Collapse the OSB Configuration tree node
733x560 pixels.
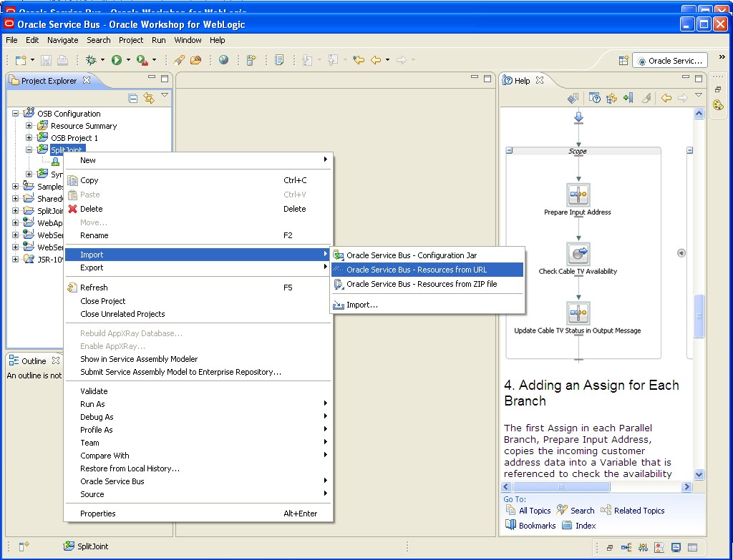coord(16,114)
